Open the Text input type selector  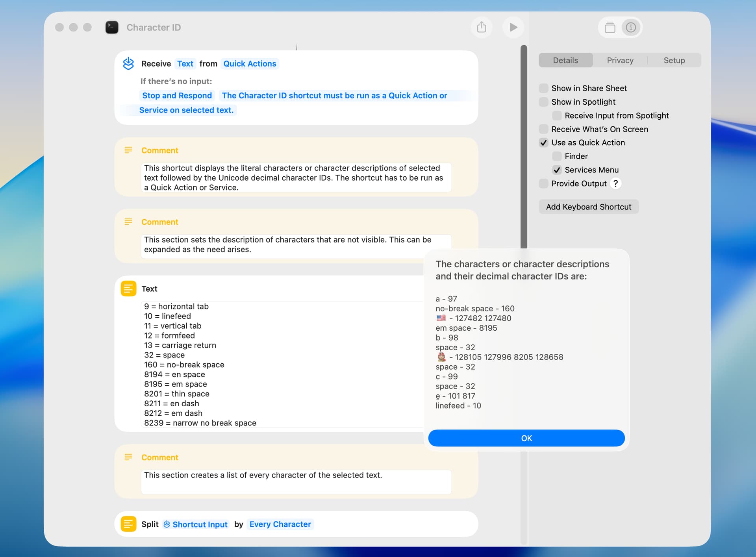[x=185, y=64]
